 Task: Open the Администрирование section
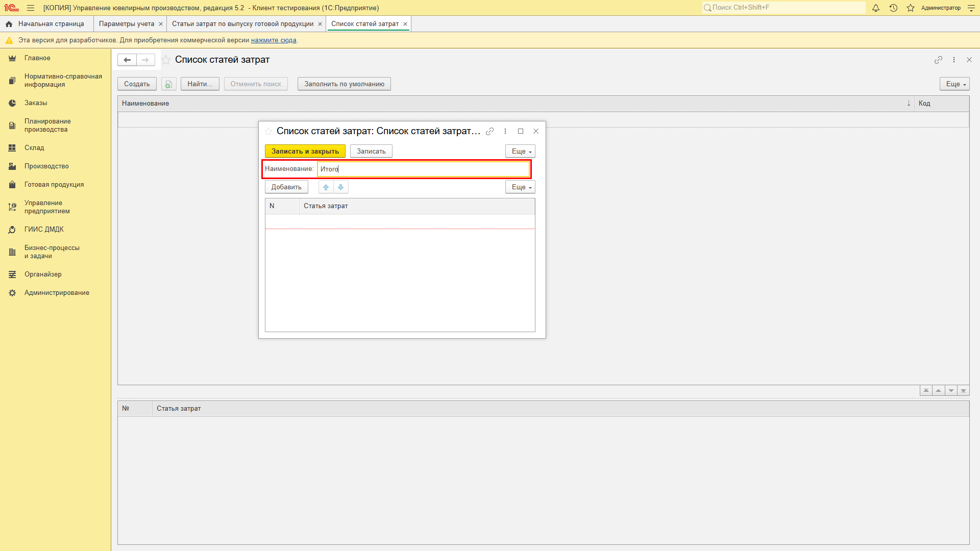[x=55, y=293]
